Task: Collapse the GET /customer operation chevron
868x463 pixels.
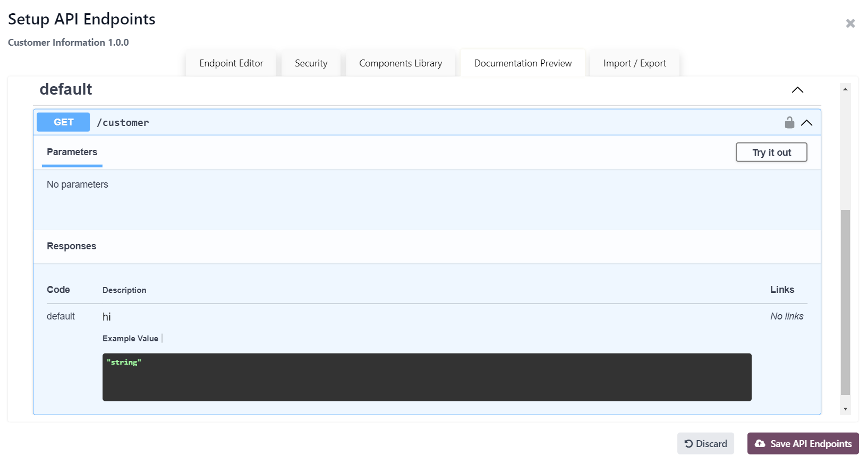Action: [806, 123]
